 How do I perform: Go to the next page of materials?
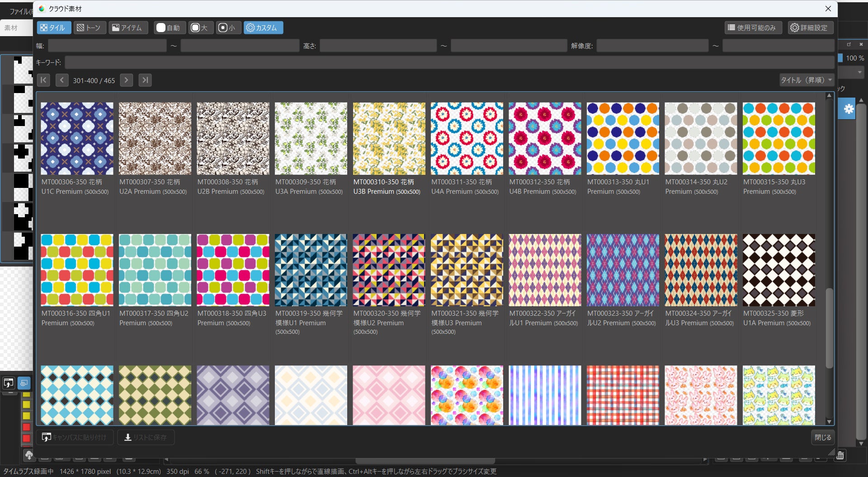(x=127, y=80)
